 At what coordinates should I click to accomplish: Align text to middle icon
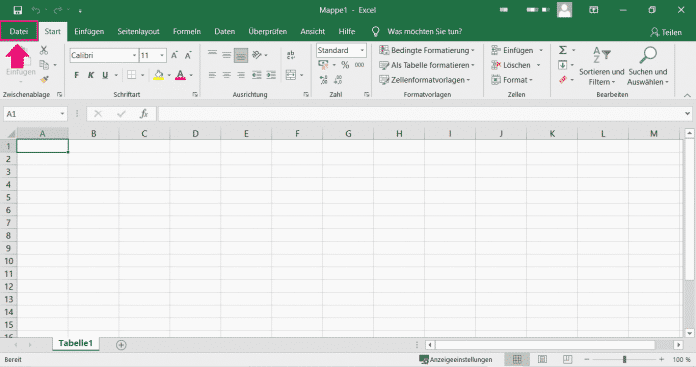227,55
